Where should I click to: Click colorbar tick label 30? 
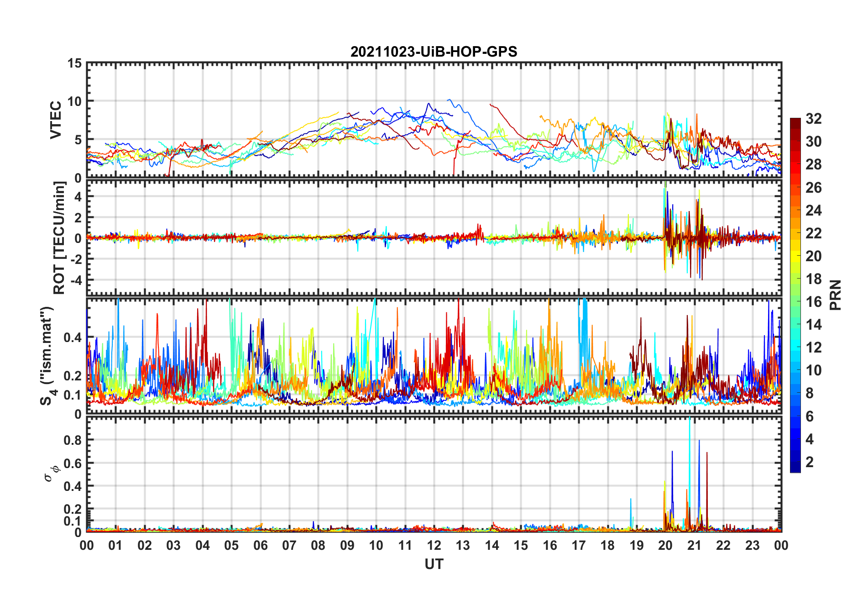coord(813,142)
